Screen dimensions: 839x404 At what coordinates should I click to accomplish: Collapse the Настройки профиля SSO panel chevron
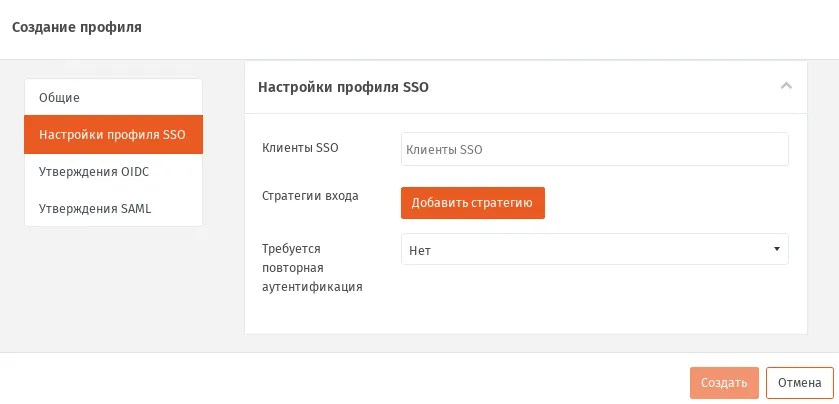click(x=785, y=86)
